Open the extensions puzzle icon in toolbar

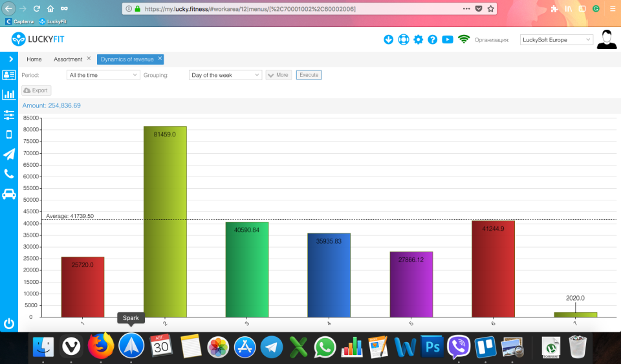pyautogui.click(x=554, y=8)
